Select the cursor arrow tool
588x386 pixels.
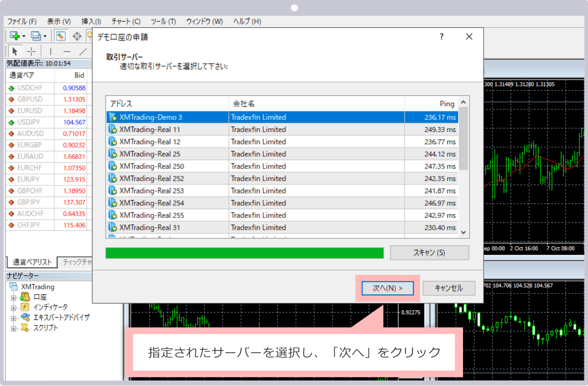point(15,51)
